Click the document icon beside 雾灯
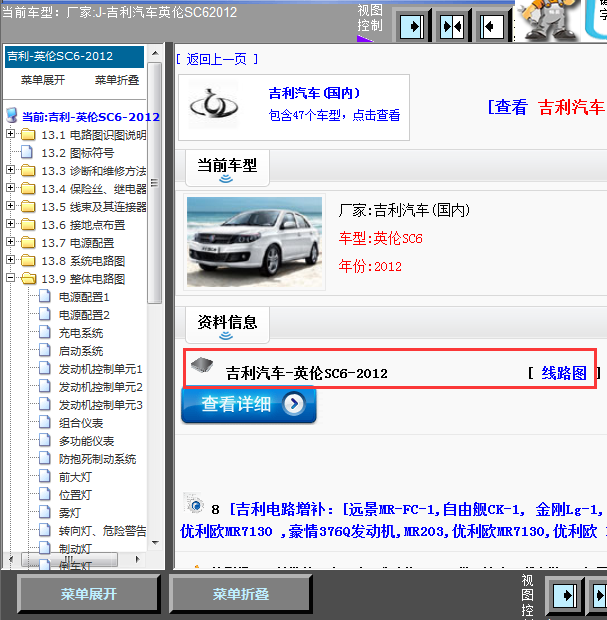Image resolution: width=607 pixels, height=620 pixels. click(x=45, y=512)
